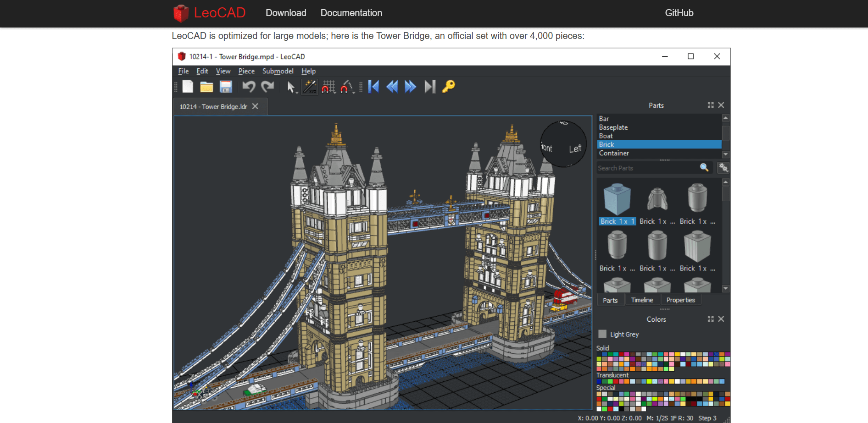
Task: Go to the previous step
Action: [x=392, y=87]
